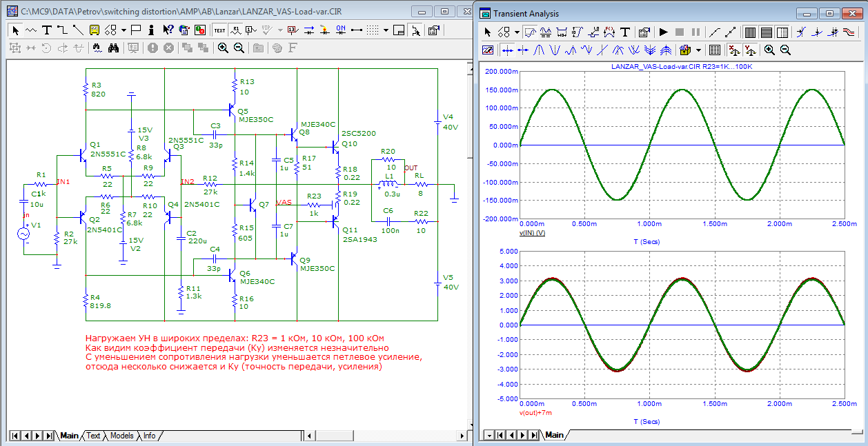Click the analysis Properties icon
This screenshot has width=868, height=446.
tap(643, 32)
